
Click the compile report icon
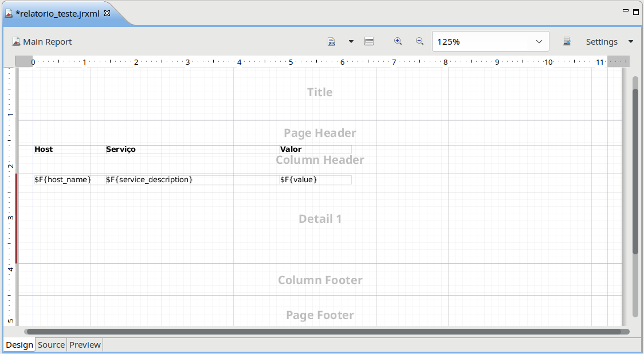pos(331,42)
